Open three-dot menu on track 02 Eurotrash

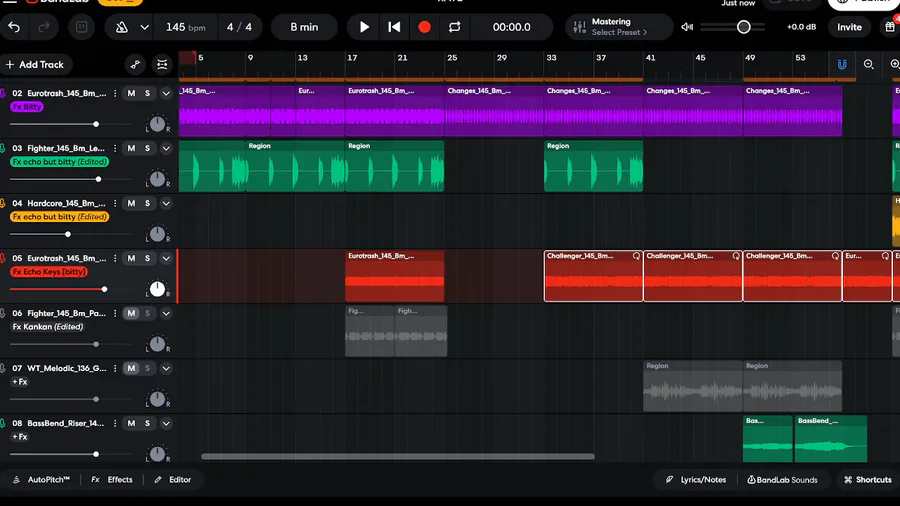point(115,93)
